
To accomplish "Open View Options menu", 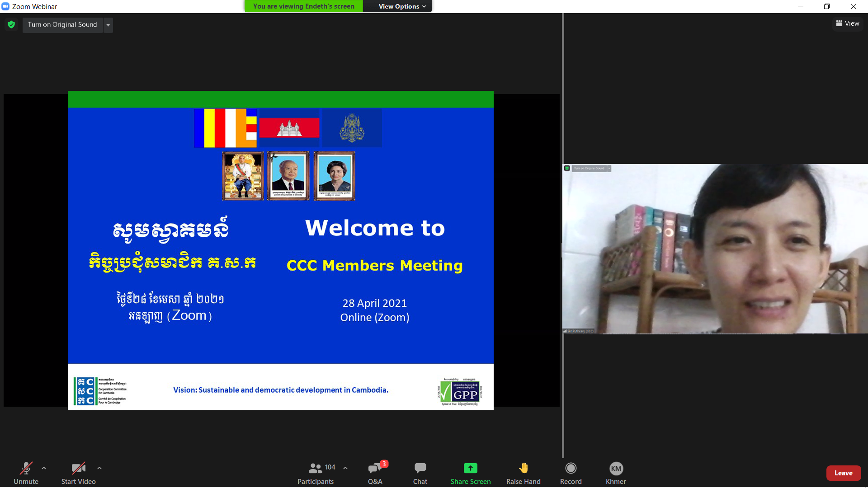I will pos(402,6).
